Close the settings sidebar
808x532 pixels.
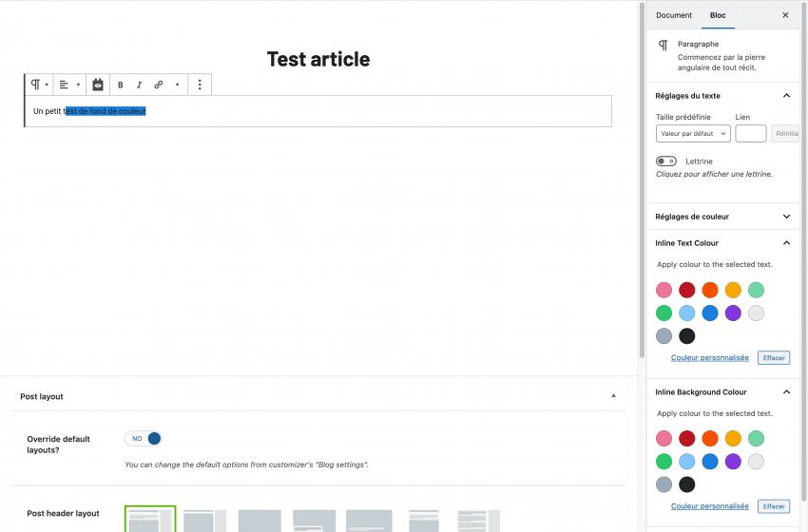pyautogui.click(x=785, y=15)
